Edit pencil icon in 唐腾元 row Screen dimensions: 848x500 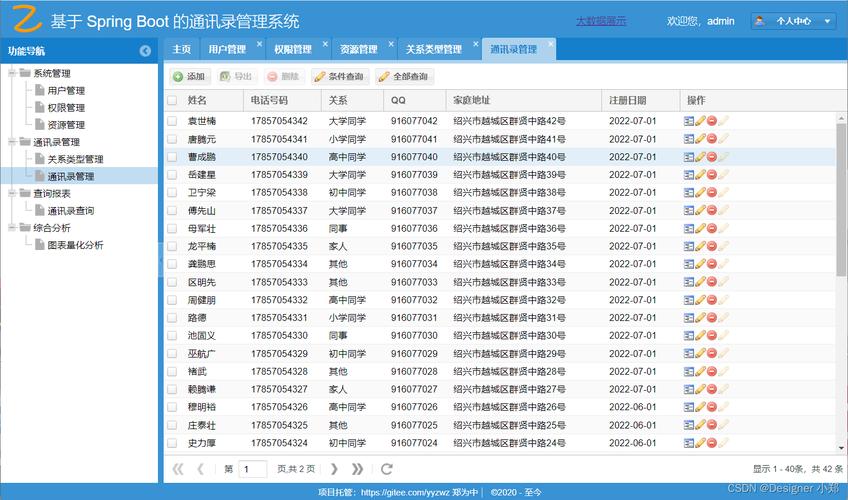click(700, 139)
